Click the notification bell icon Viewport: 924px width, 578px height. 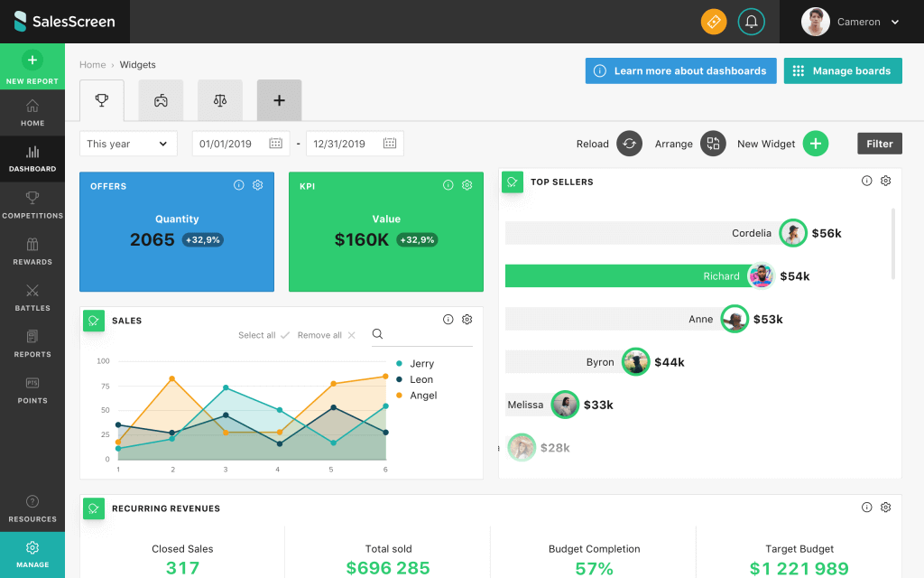[x=752, y=21]
